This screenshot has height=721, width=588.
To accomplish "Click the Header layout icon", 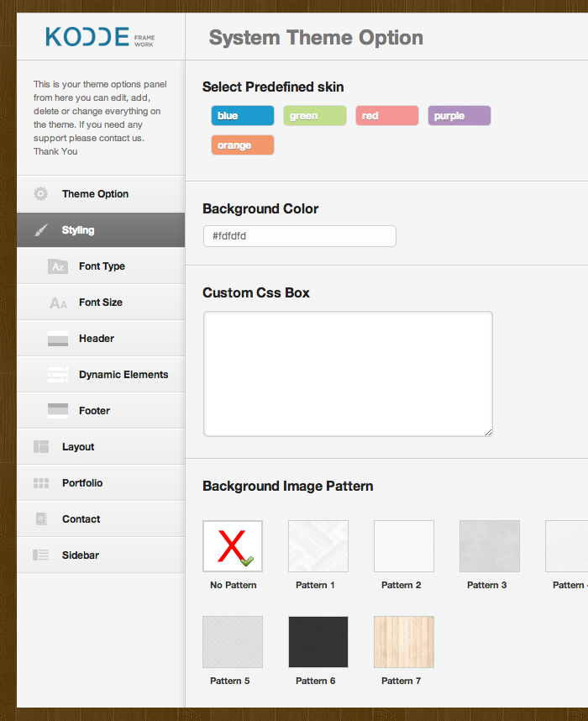I will coord(58,339).
